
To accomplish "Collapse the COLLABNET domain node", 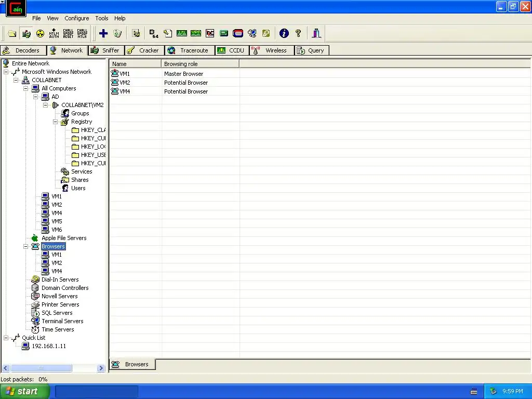I will coord(16,81).
